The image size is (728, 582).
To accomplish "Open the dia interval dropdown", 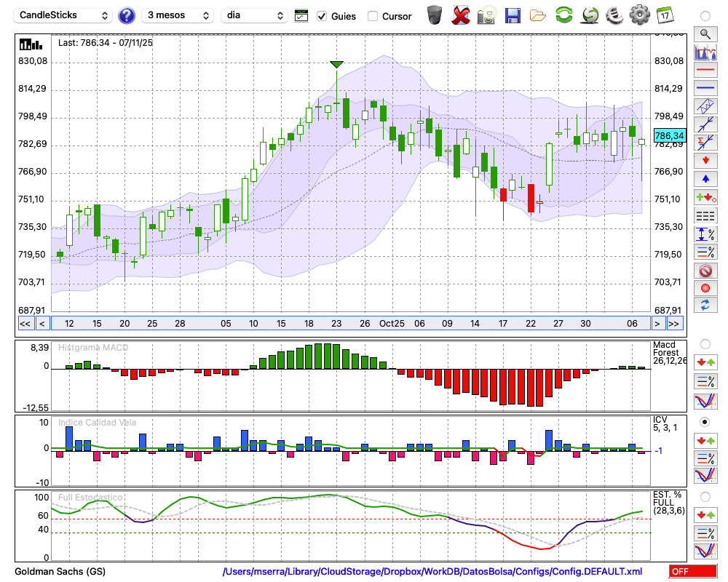I will 254,15.
